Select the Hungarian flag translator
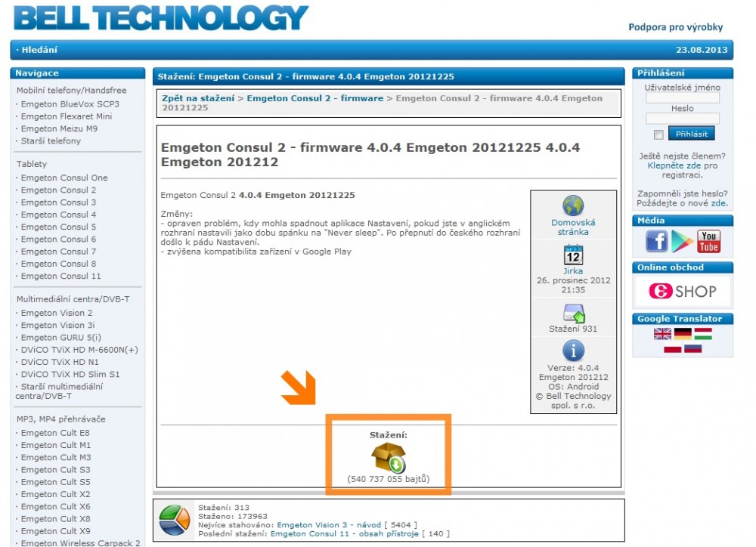The width and height of the screenshot is (756, 547). (703, 334)
